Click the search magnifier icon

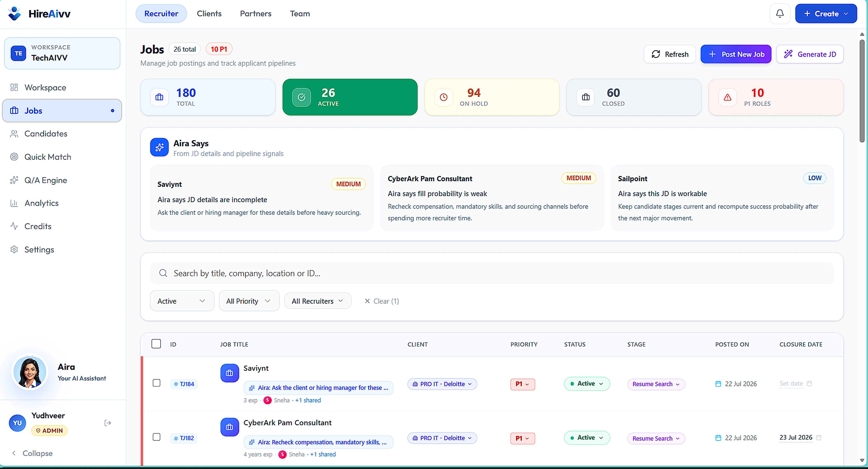pyautogui.click(x=163, y=273)
